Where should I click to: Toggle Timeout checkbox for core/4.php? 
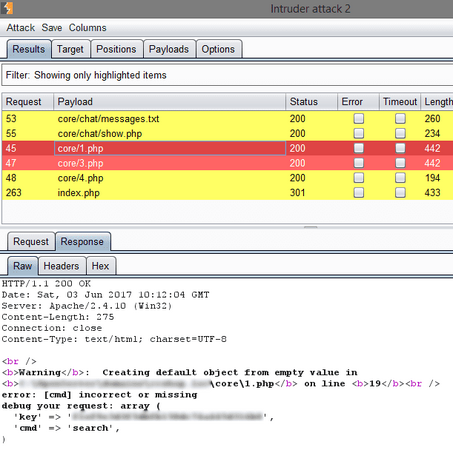click(x=400, y=178)
